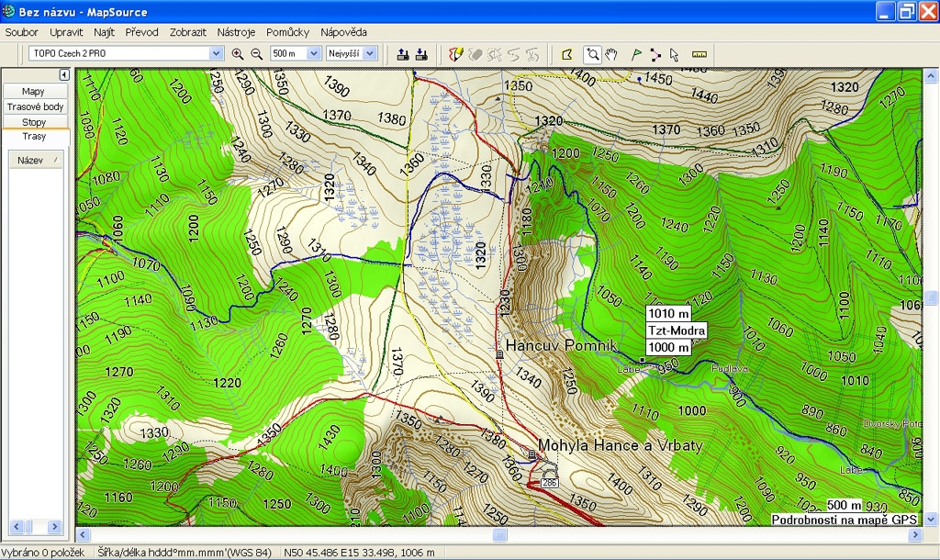Open the Převod menu

coord(141,32)
